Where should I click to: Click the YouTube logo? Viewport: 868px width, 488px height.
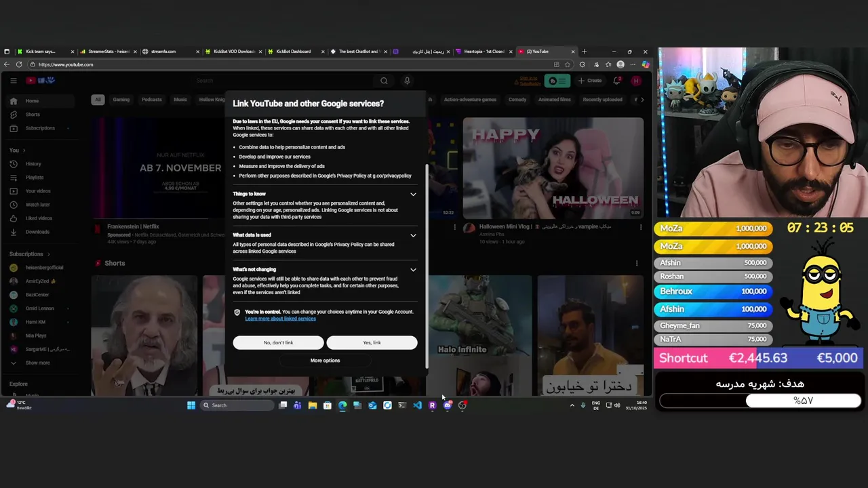40,81
